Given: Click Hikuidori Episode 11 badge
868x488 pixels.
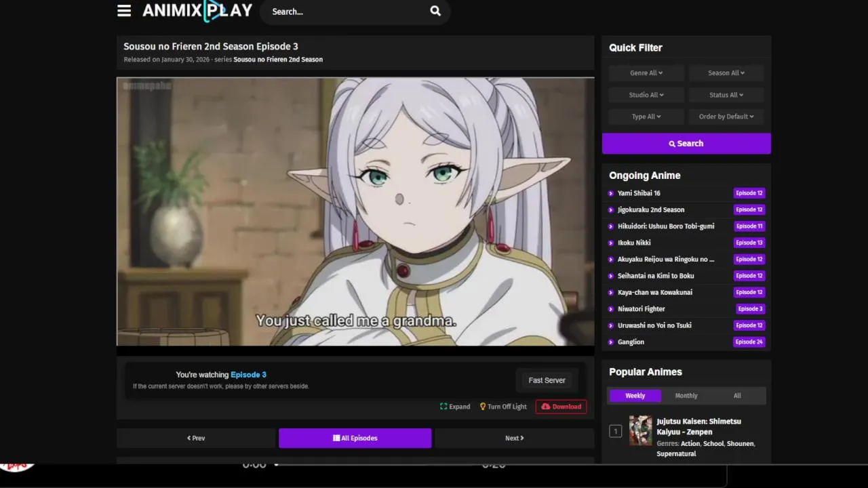Looking at the screenshot, I should tap(749, 226).
